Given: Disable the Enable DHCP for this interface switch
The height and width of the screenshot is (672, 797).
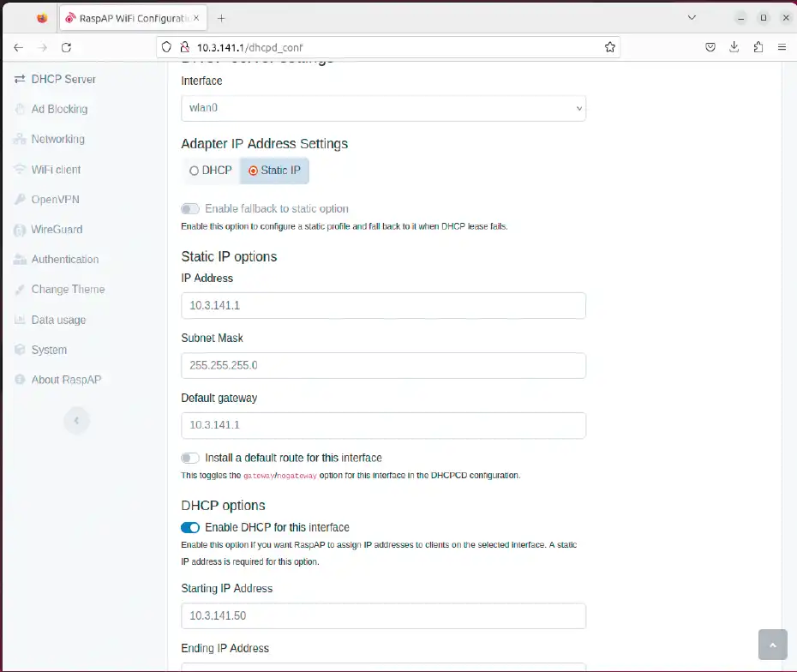Looking at the screenshot, I should pyautogui.click(x=190, y=528).
